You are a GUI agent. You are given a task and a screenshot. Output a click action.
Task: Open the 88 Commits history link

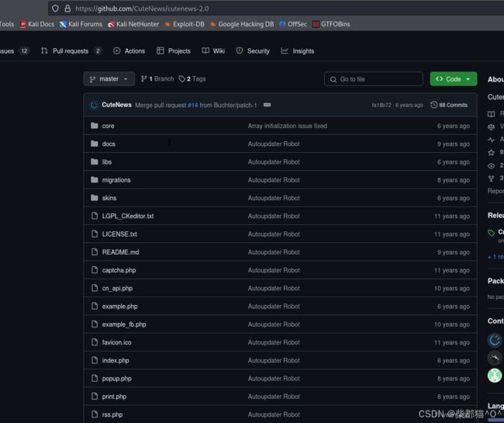click(449, 105)
